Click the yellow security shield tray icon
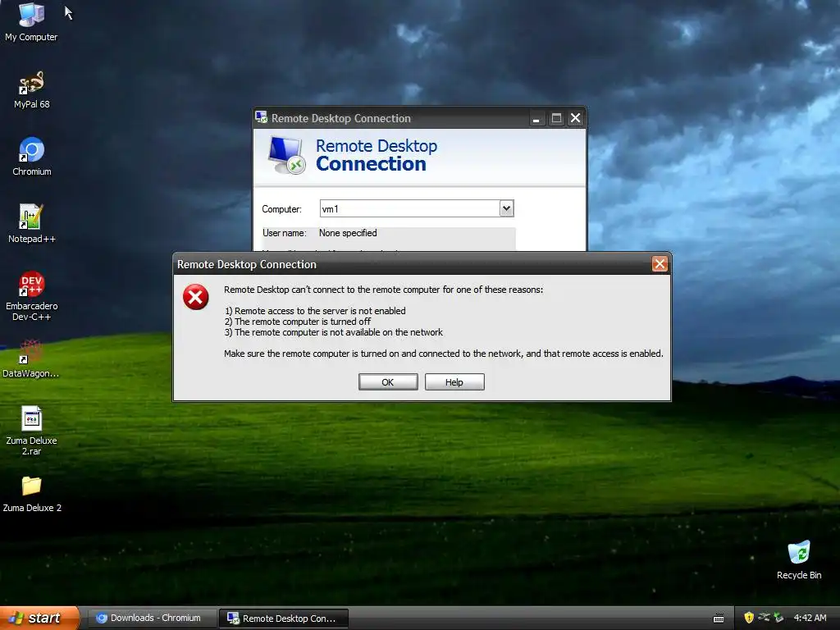This screenshot has height=630, width=840. [x=749, y=618]
